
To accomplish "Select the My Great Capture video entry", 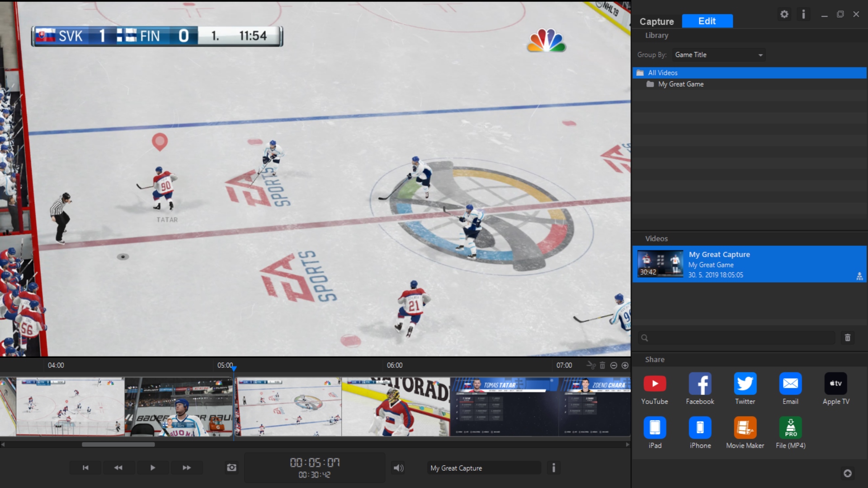I will coord(750,264).
